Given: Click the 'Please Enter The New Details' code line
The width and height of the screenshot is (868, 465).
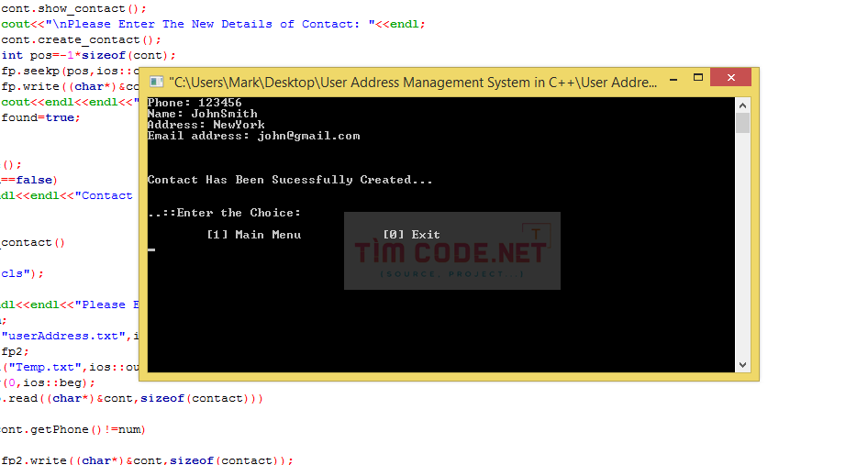Looking at the screenshot, I should 213,25.
